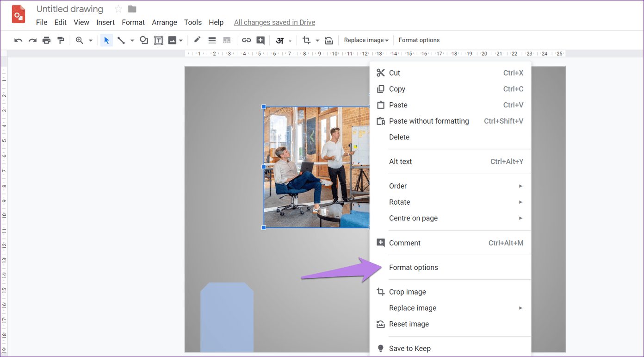Open the Google Drawings home logo

tap(19, 14)
